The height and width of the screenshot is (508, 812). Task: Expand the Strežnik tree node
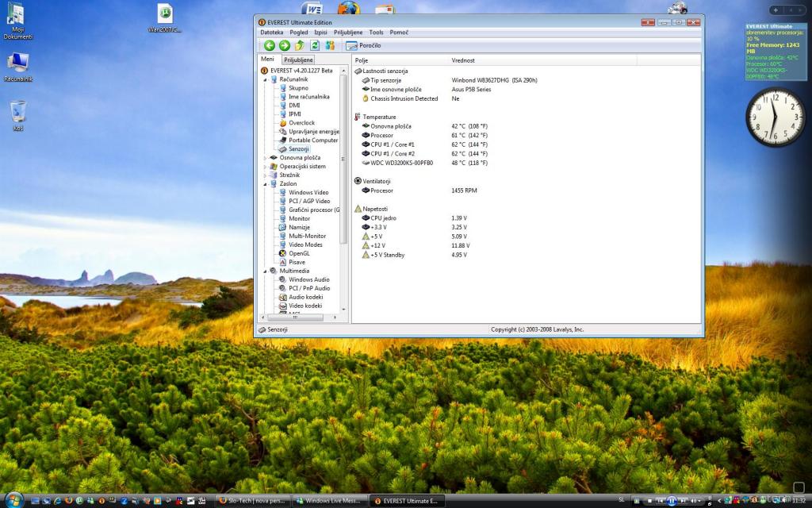pos(265,175)
